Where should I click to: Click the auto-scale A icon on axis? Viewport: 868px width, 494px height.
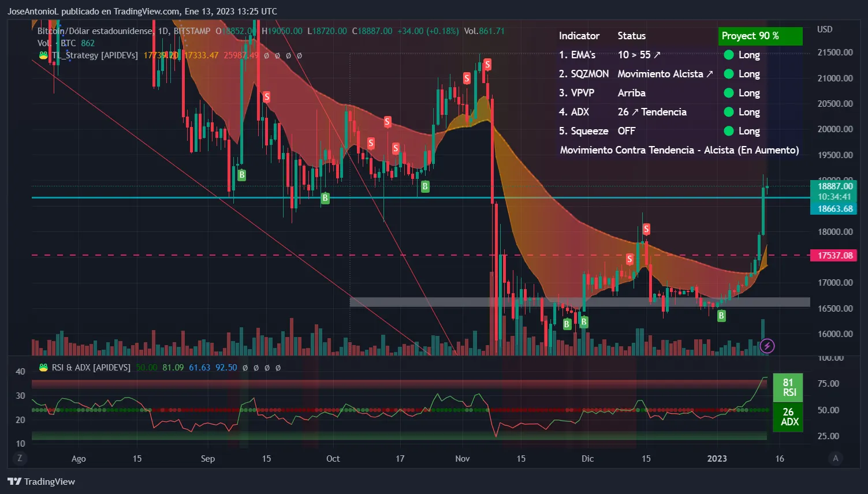(835, 458)
